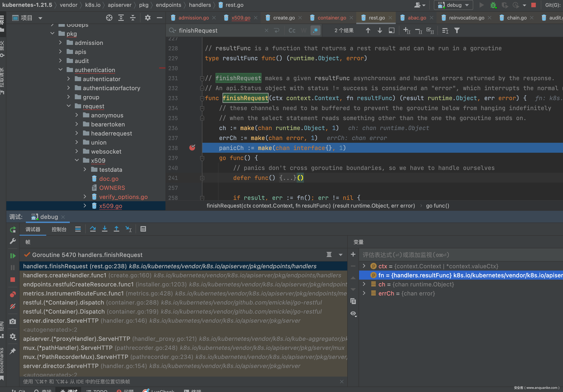
Task: Click the Step Into debugger icon
Action: pos(104,229)
